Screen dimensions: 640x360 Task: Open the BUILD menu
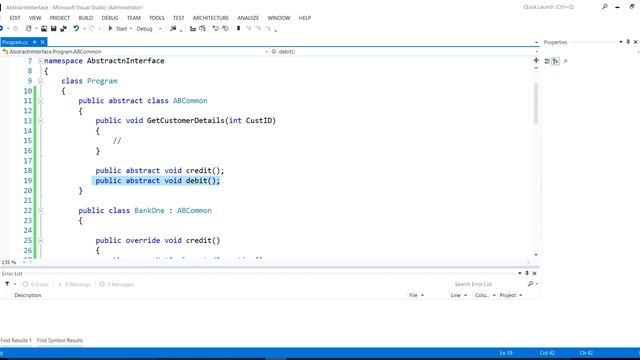pyautogui.click(x=86, y=18)
